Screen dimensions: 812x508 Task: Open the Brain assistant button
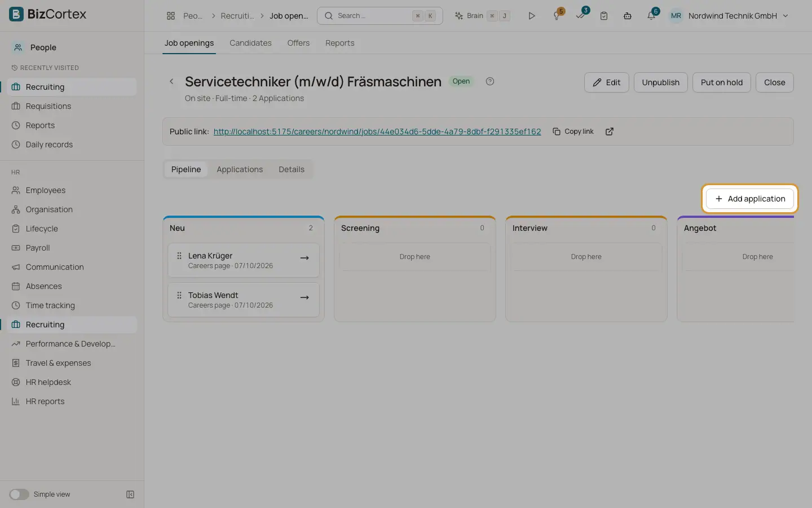(x=483, y=16)
